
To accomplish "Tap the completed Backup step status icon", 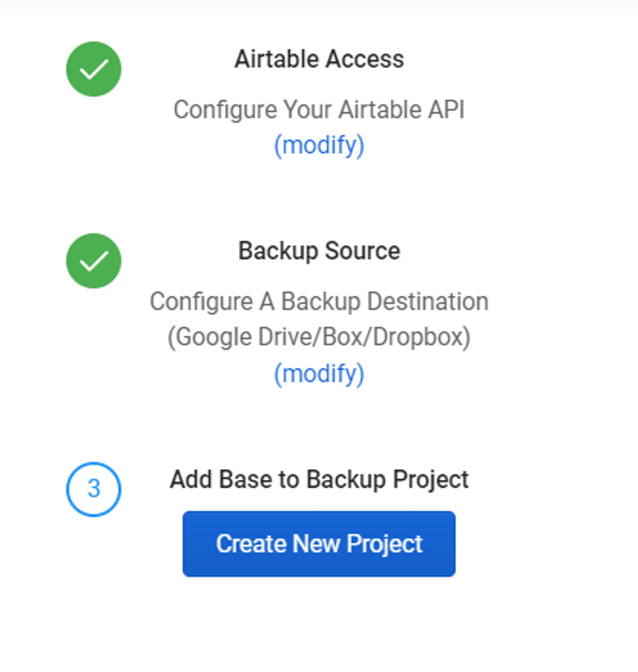I will click(93, 261).
